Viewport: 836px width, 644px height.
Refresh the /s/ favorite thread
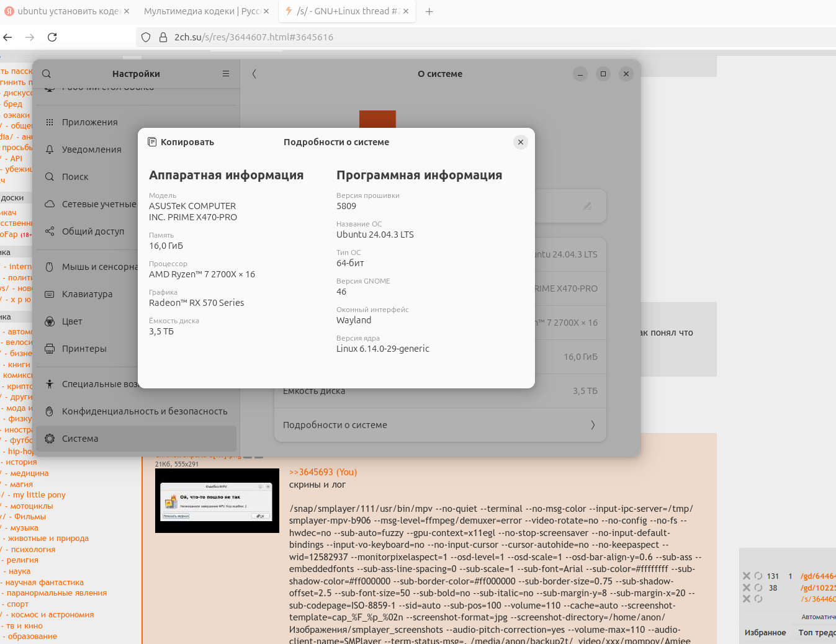[x=758, y=599]
